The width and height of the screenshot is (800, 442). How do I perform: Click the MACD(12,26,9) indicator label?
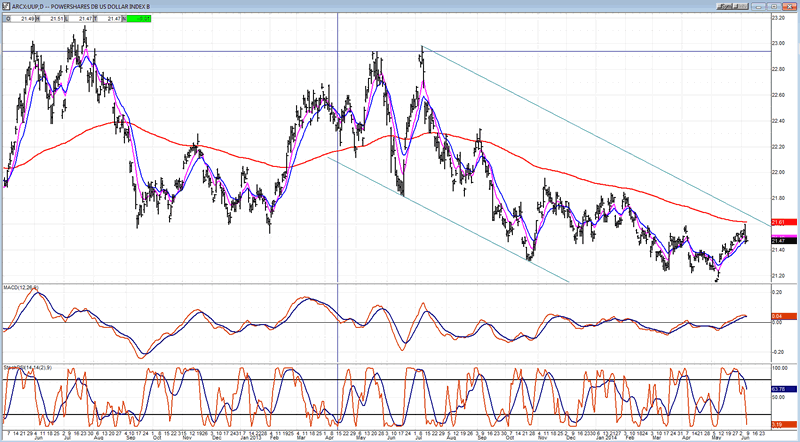coord(22,290)
